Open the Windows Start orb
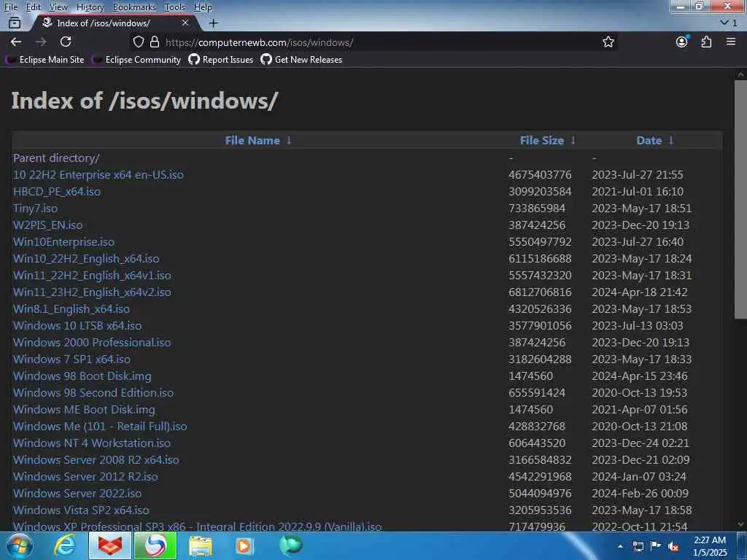Screen dimensions: 747x560 [x=20, y=545]
